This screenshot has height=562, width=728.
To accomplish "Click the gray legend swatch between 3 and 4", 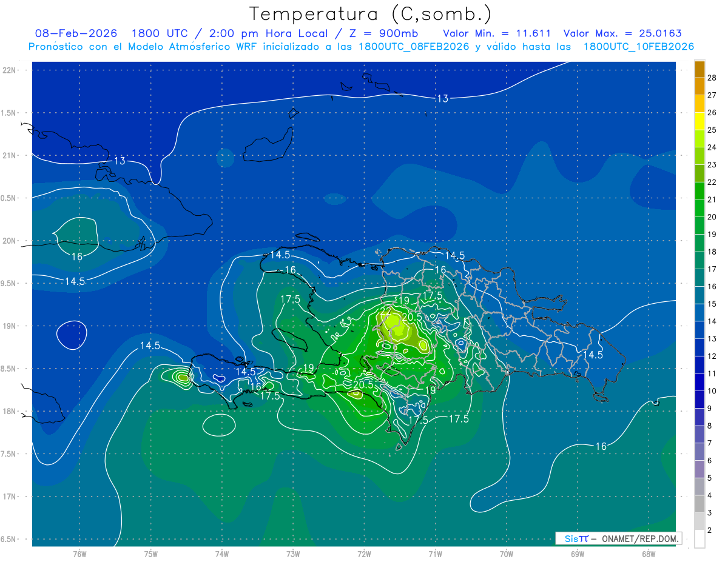I will click(x=699, y=504).
